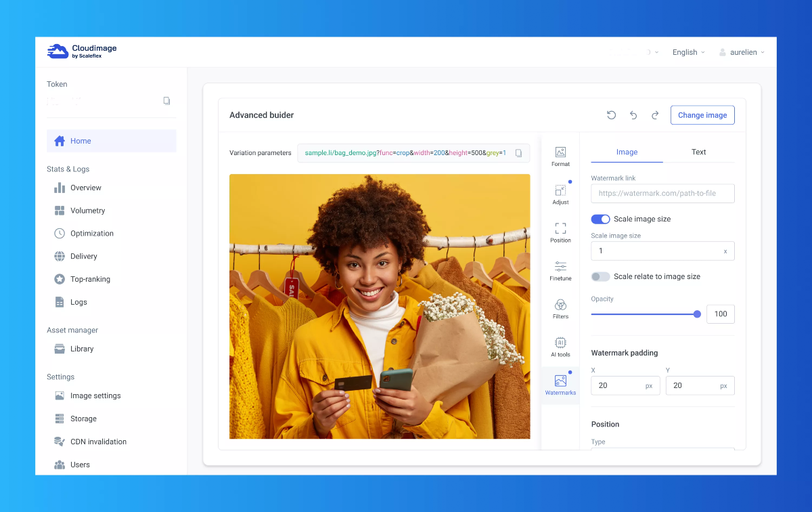Open the Format tool panel

[560, 156]
